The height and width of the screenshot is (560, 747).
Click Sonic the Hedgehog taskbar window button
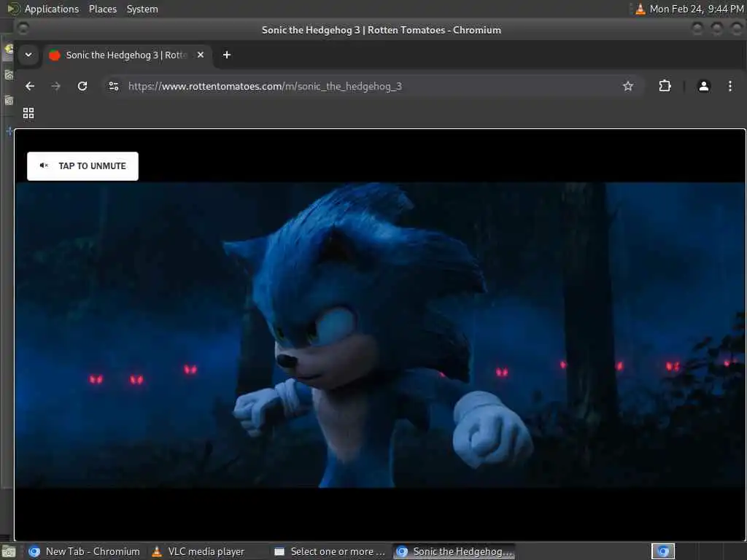(x=454, y=551)
